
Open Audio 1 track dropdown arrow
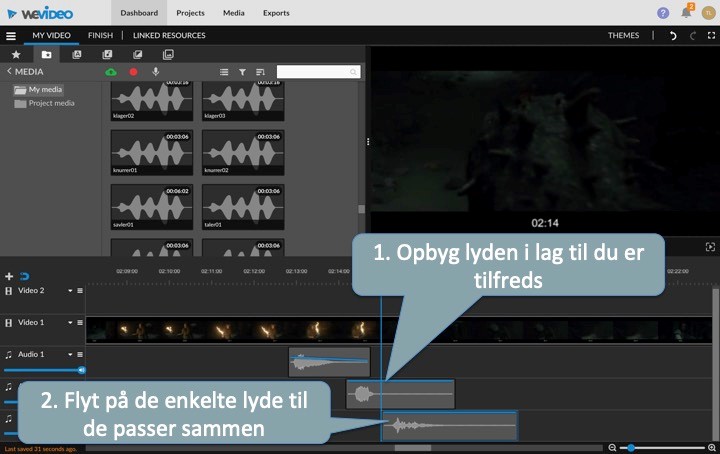click(x=70, y=354)
